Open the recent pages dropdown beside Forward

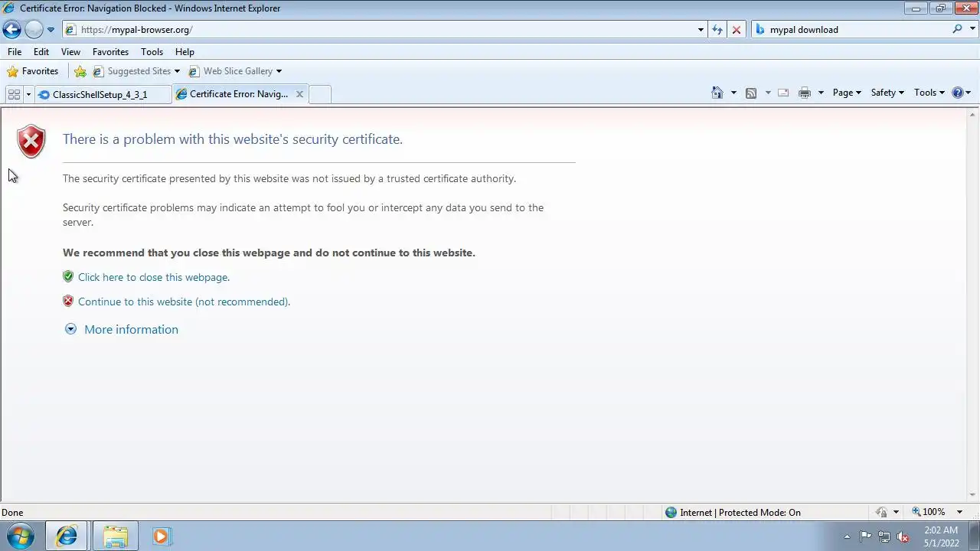pos(51,30)
